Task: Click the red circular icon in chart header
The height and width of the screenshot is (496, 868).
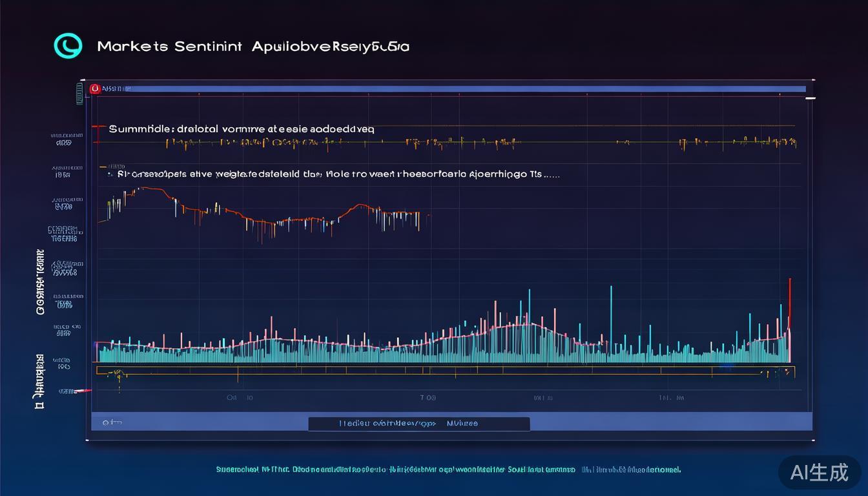Action: [96, 88]
